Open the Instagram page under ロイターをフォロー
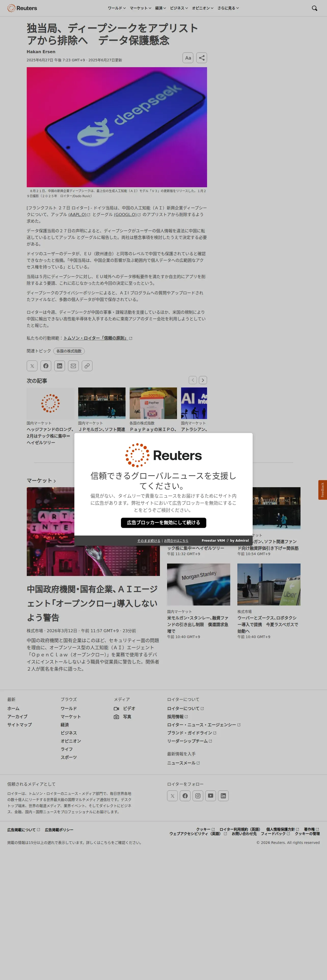 [198, 796]
